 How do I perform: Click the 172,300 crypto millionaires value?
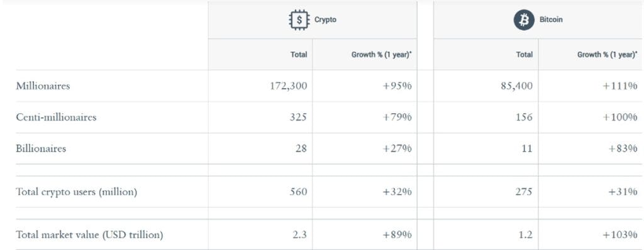[x=288, y=86]
